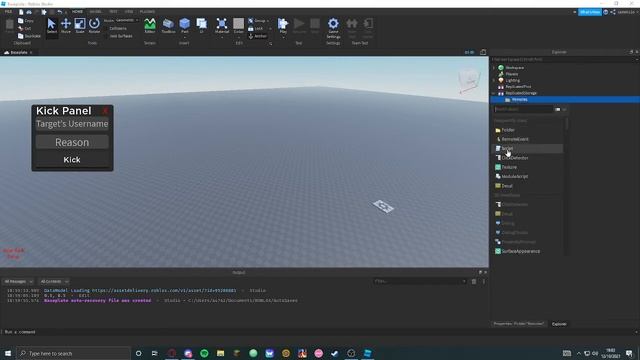Open the All Messages dropdown in Output
The height and width of the screenshot is (360, 640).
[19, 282]
